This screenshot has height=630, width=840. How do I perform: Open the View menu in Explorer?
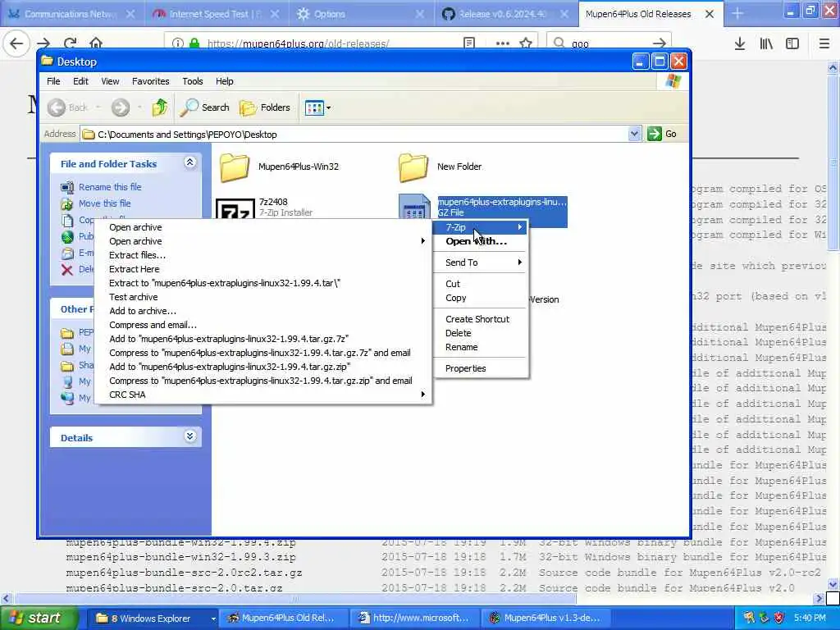[x=110, y=81]
